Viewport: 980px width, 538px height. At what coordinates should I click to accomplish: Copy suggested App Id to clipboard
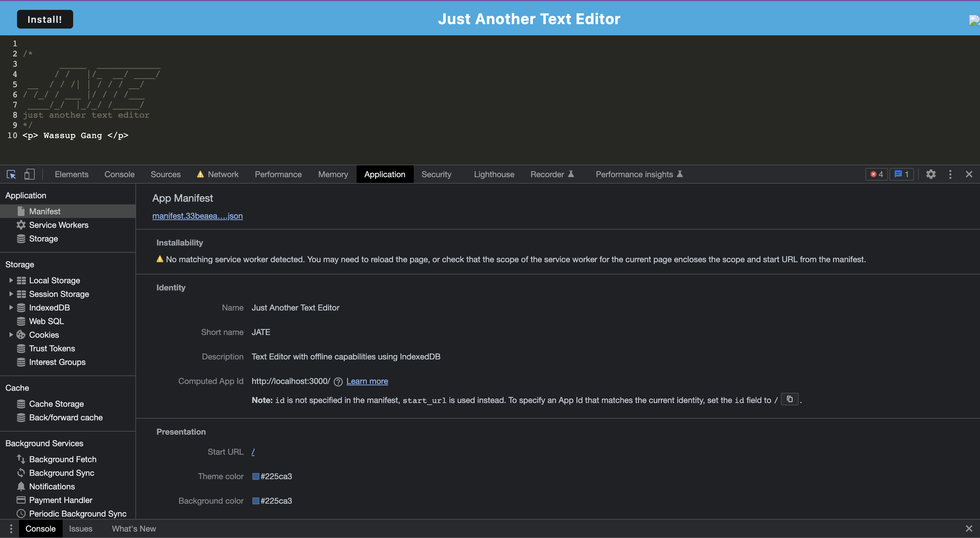click(x=789, y=399)
